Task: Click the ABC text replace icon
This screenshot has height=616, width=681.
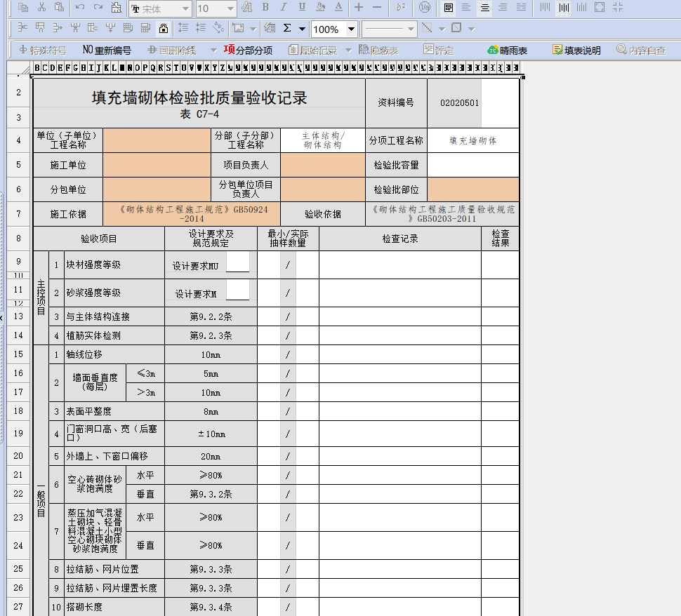Action: 219,28
